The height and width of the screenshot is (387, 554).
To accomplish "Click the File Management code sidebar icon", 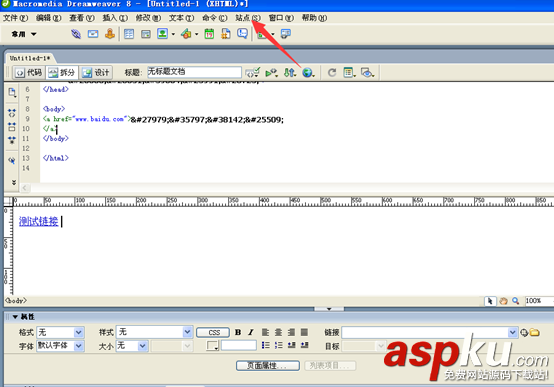I will (x=12, y=93).
